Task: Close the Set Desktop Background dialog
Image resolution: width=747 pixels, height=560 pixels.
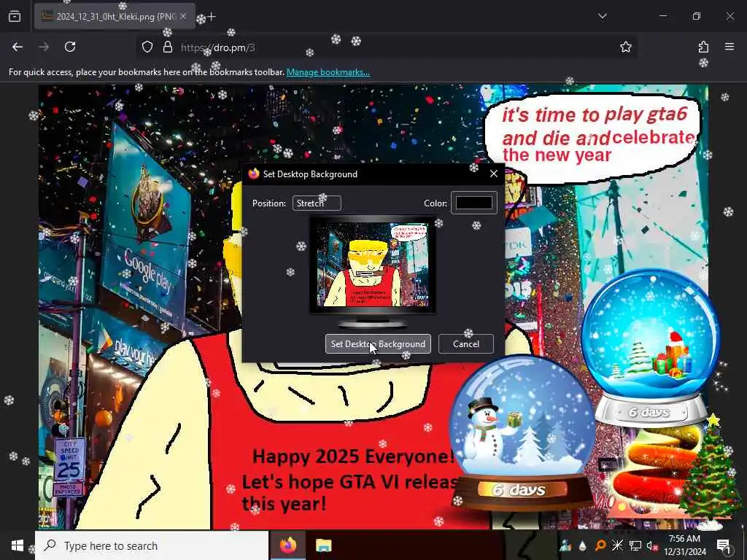Action: [x=494, y=174]
